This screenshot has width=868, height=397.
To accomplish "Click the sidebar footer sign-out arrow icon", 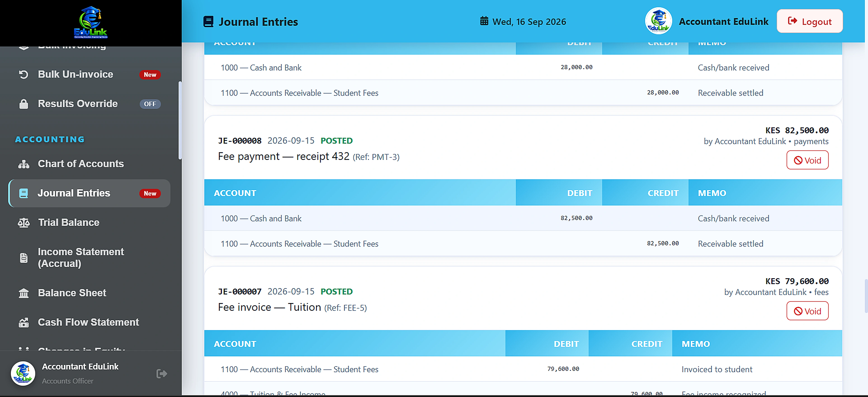I will tap(162, 374).
